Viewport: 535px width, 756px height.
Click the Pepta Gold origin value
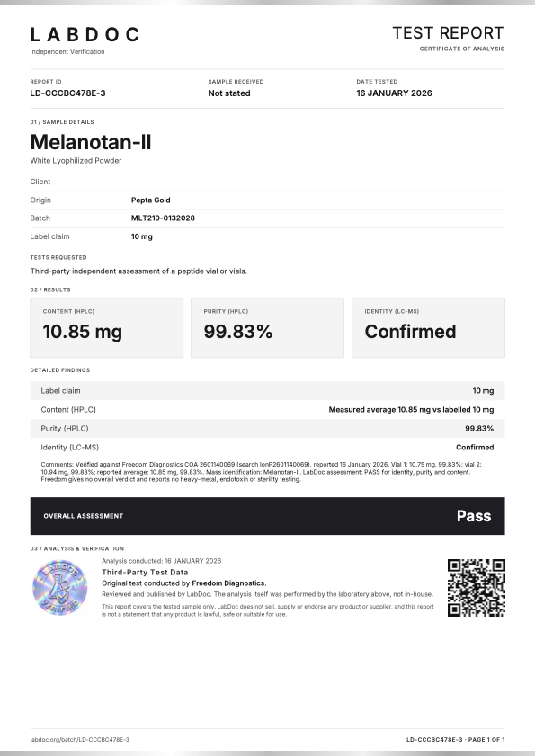point(150,200)
